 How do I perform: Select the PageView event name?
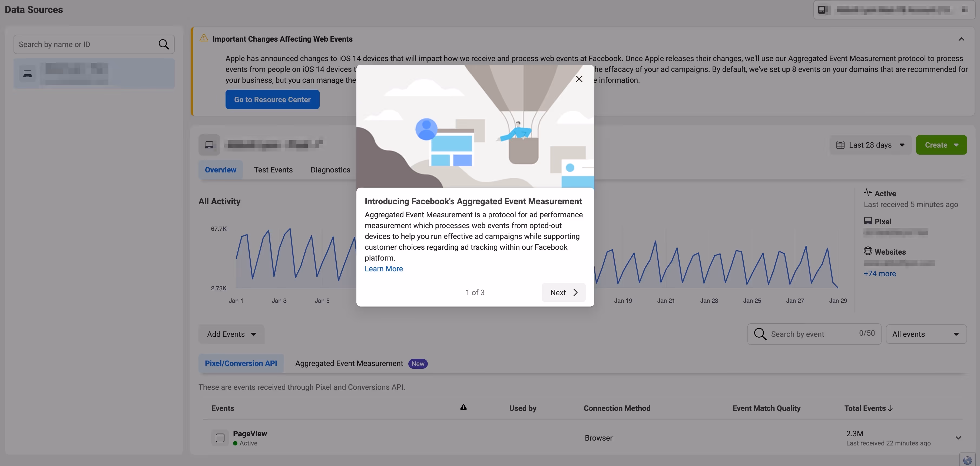pos(250,434)
